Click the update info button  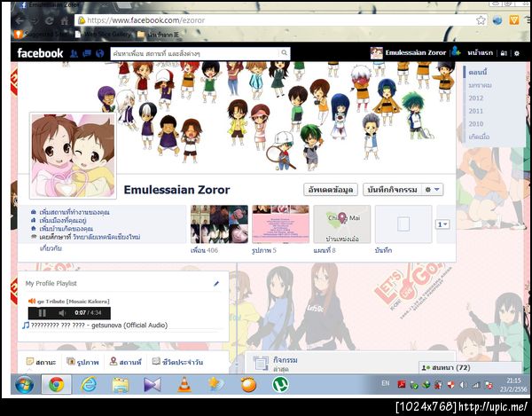click(x=331, y=190)
